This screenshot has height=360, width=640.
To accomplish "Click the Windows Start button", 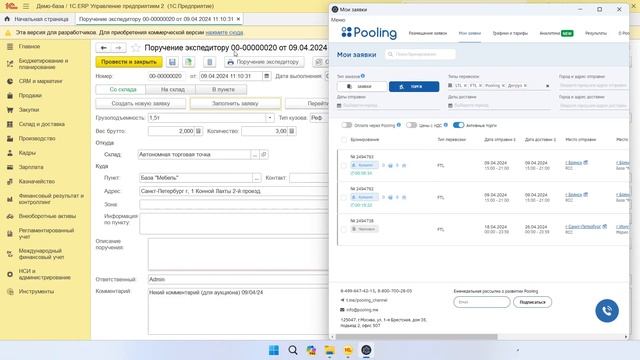I will click(x=274, y=350).
